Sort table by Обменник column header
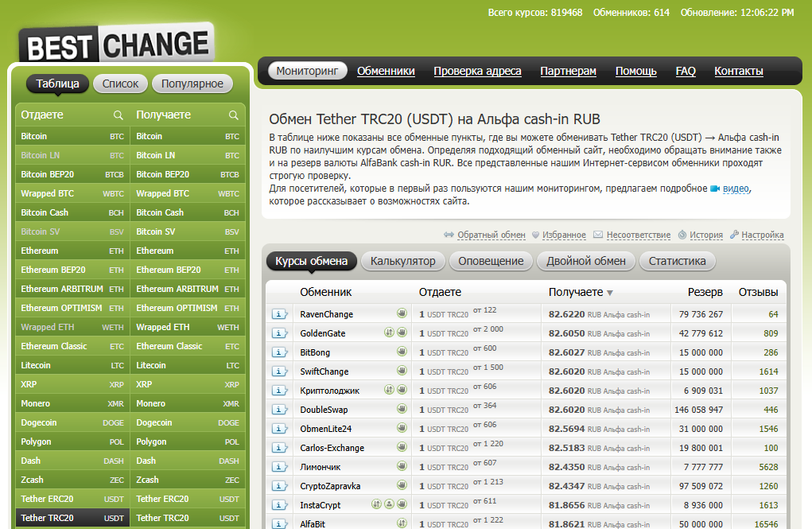Screen dimensions: 812x529 pos(326,292)
